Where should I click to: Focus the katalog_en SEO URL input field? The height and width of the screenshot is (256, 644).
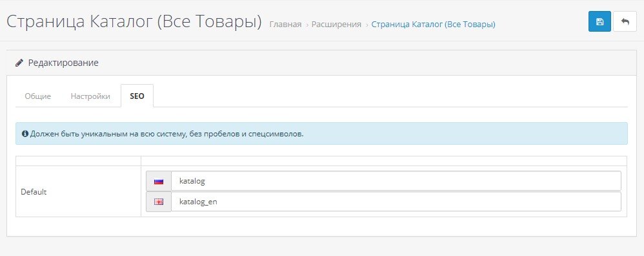396,202
